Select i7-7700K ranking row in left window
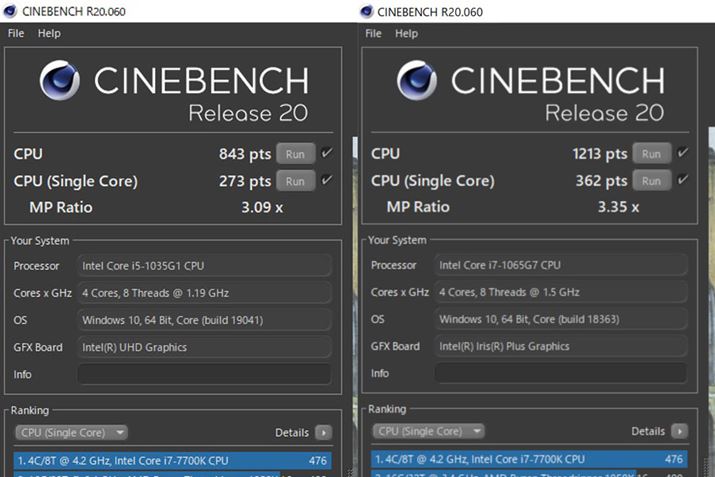The width and height of the screenshot is (715, 477). 172,461
